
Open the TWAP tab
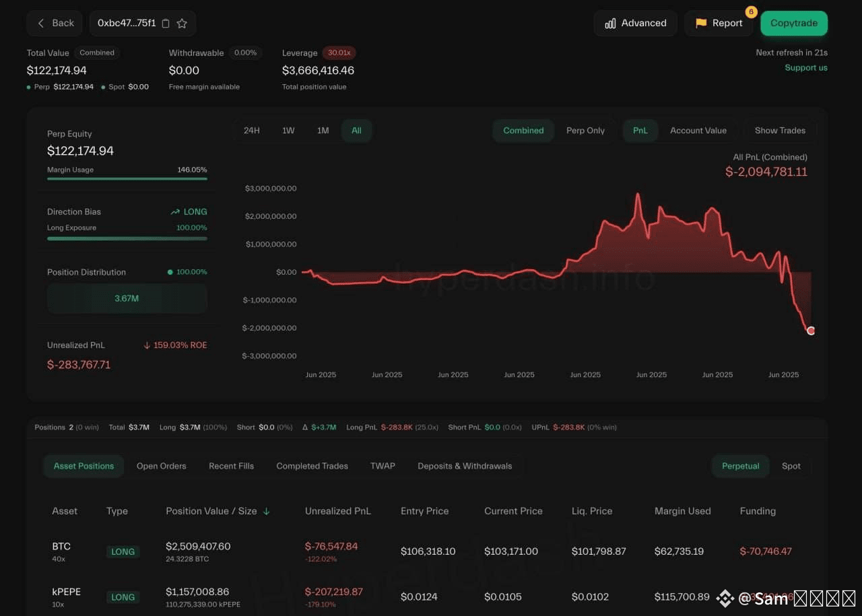coord(383,466)
